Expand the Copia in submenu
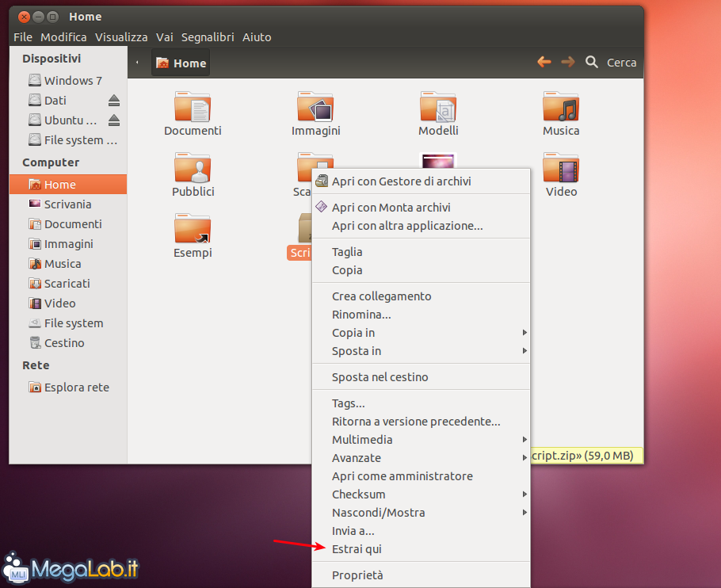721x588 pixels. (422, 333)
